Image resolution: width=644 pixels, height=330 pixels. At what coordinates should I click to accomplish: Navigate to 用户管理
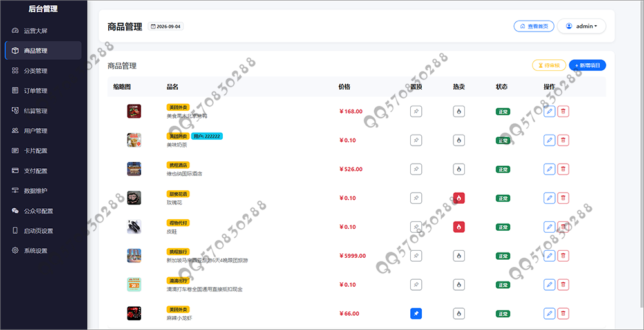click(43, 131)
